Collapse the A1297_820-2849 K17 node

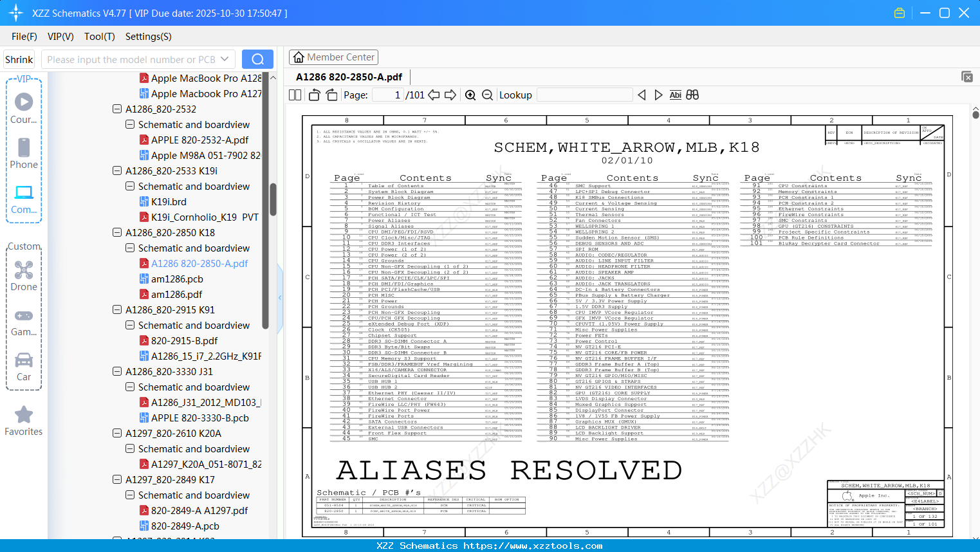click(117, 479)
